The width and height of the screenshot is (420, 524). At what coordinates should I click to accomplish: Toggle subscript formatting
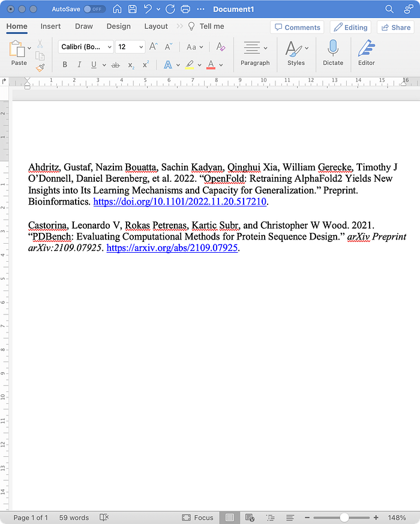tap(131, 65)
